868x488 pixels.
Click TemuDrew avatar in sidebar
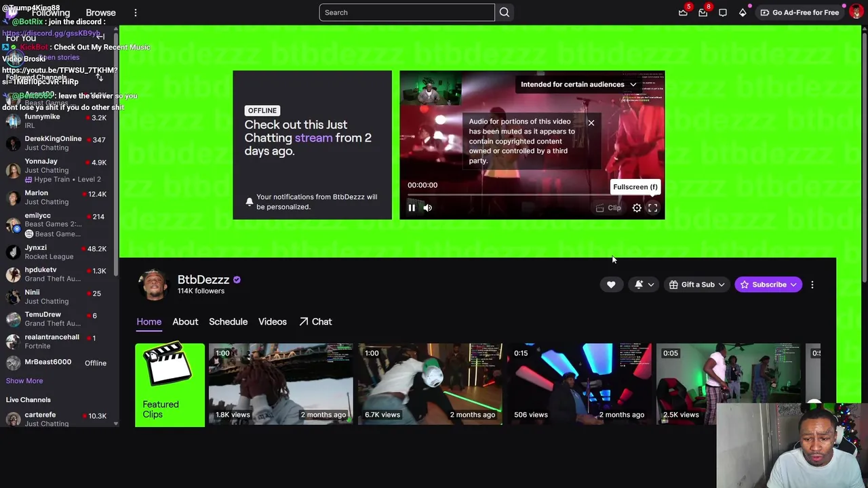tap(13, 319)
